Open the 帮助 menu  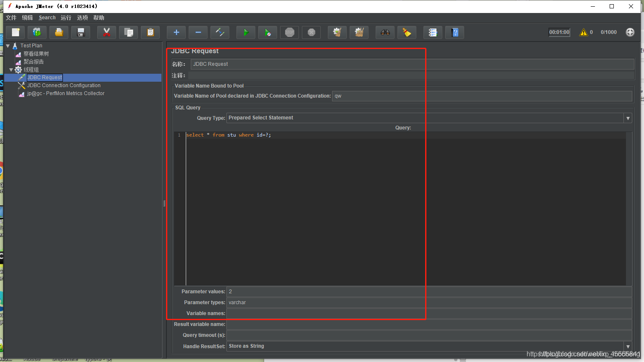[99, 18]
